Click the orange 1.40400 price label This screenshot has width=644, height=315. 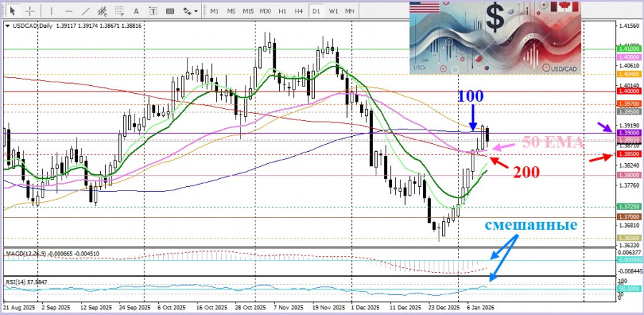tap(629, 74)
